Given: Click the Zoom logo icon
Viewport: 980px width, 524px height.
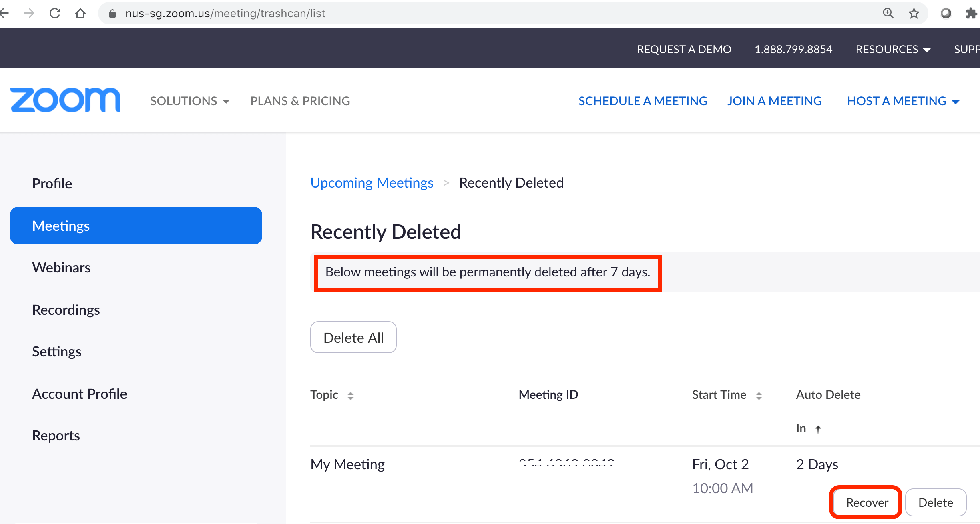Looking at the screenshot, I should click(64, 100).
